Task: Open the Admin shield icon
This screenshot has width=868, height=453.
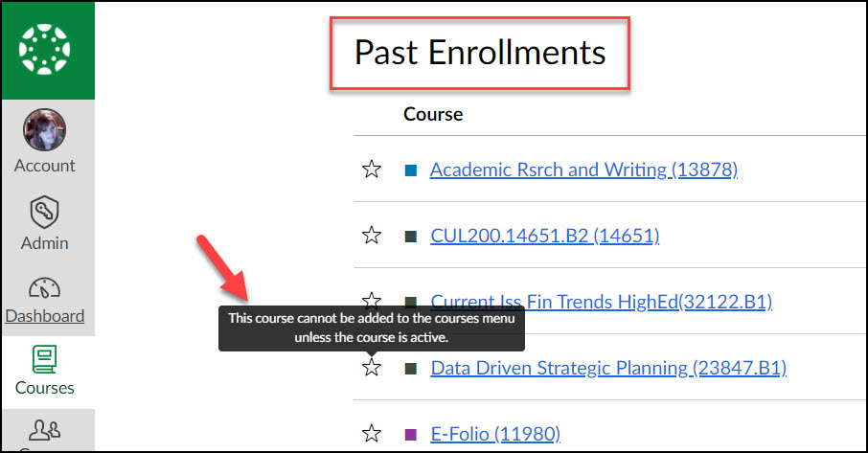Action: pos(44,212)
